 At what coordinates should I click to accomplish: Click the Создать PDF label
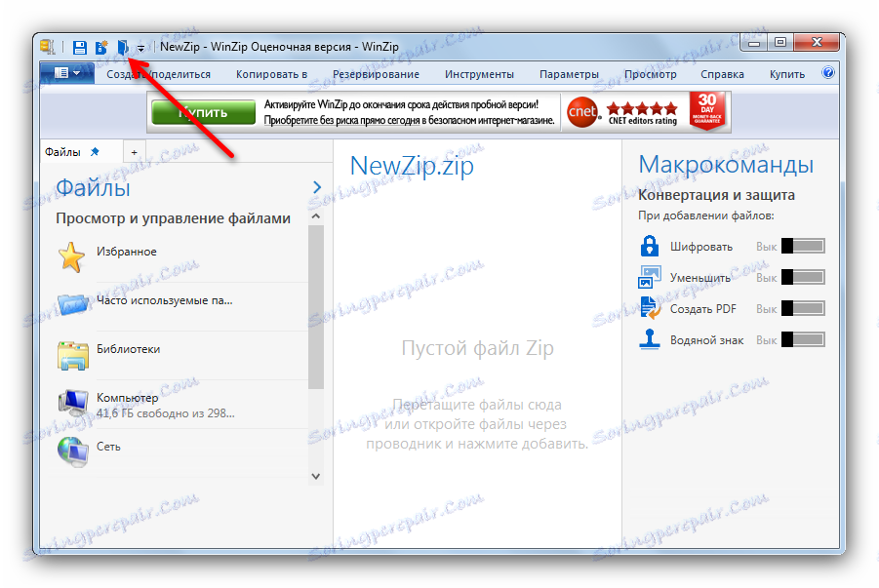tap(703, 309)
